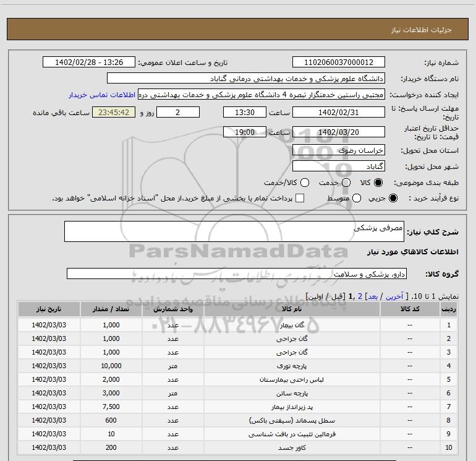Click the آخرین pagination link
476x461 pixels.
click(394, 296)
